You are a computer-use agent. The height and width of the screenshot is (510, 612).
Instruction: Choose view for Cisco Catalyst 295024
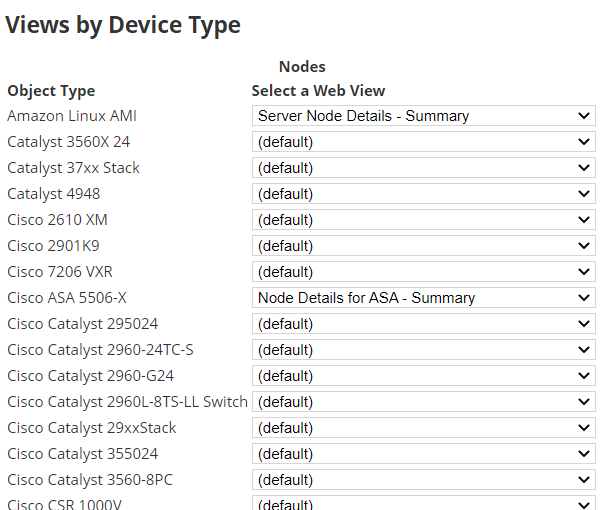click(x=423, y=324)
